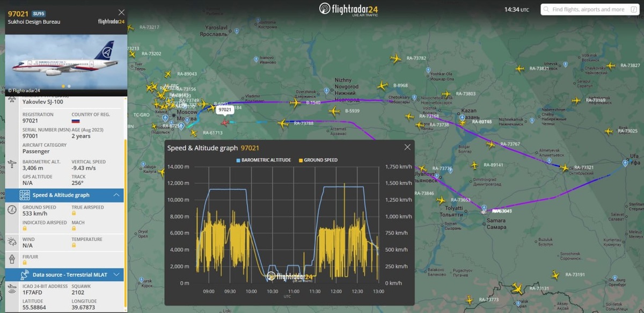Click the Mach lock icon

(x=75, y=228)
